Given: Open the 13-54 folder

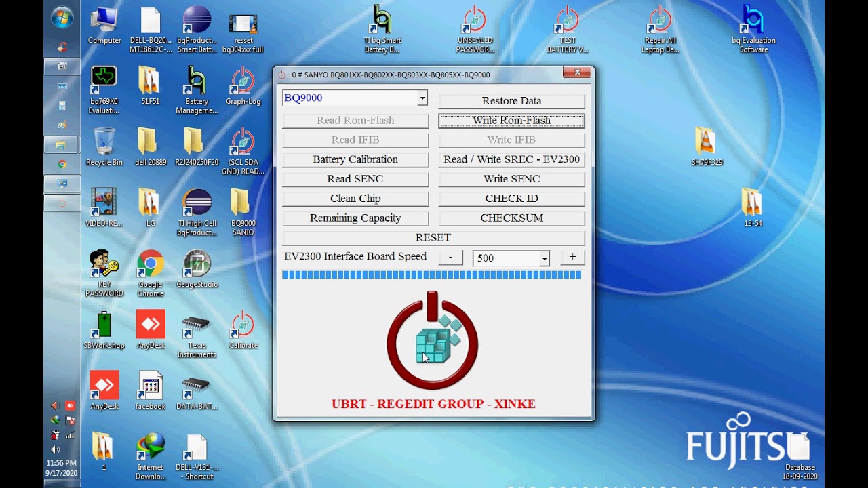Looking at the screenshot, I should [x=753, y=207].
